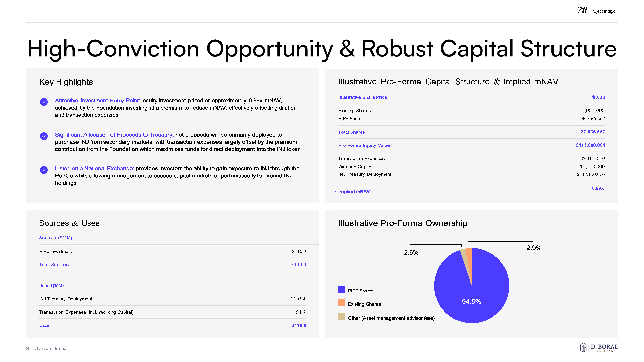Image resolution: width=644 pixels, height=362 pixels.
Task: Click the Total Sources row label
Action: pyautogui.click(x=54, y=265)
